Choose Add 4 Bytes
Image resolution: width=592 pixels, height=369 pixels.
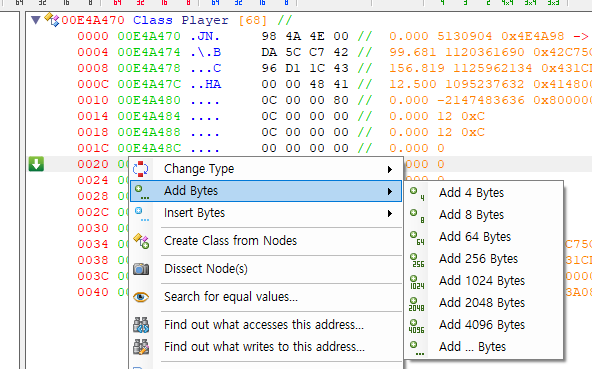[484, 193]
